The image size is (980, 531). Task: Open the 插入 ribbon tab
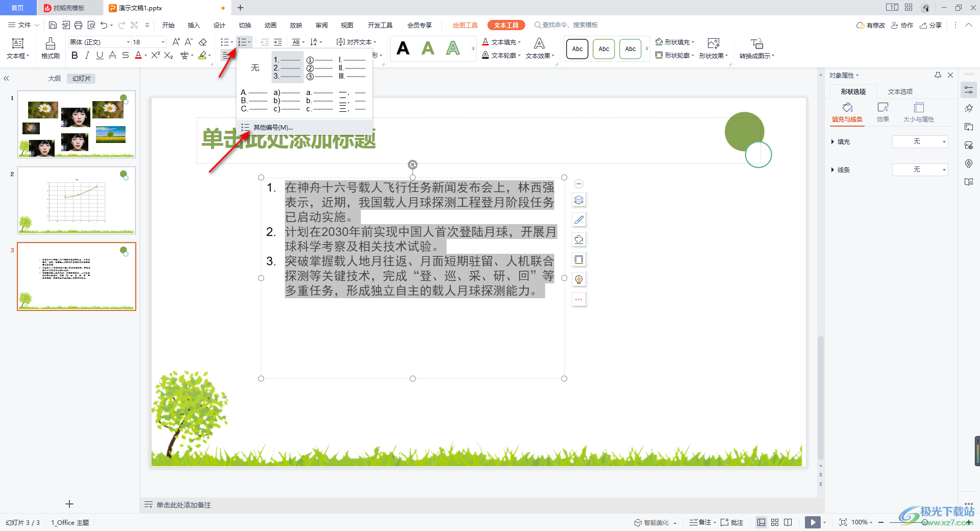coord(193,25)
